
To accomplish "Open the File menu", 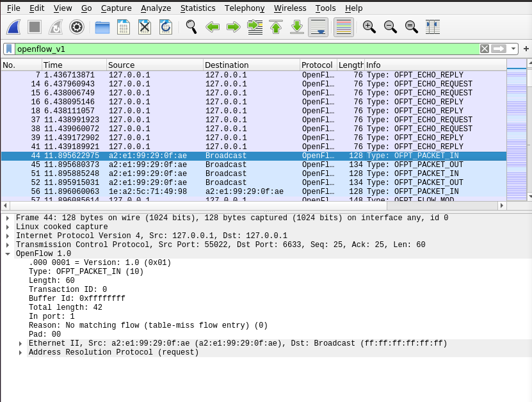I will pyautogui.click(x=13, y=8).
